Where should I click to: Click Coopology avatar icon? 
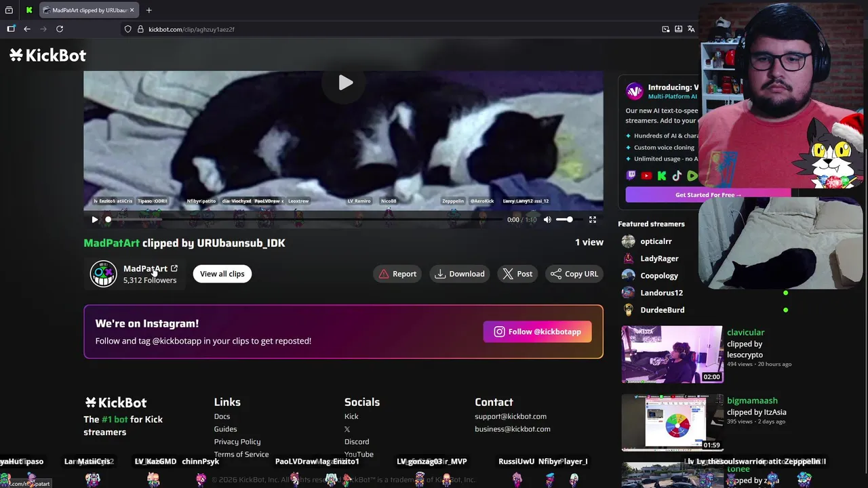point(629,276)
